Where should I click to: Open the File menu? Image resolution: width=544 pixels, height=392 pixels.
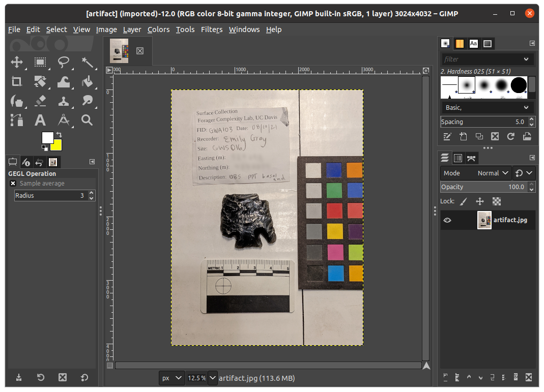coord(14,29)
